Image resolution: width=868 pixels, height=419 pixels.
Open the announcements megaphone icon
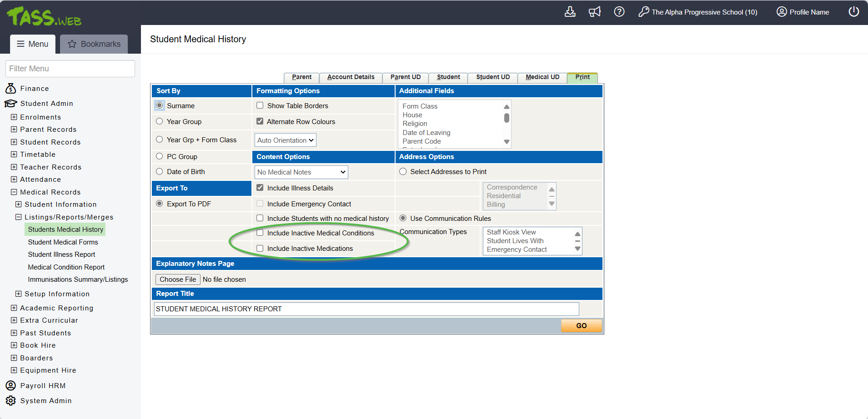595,12
